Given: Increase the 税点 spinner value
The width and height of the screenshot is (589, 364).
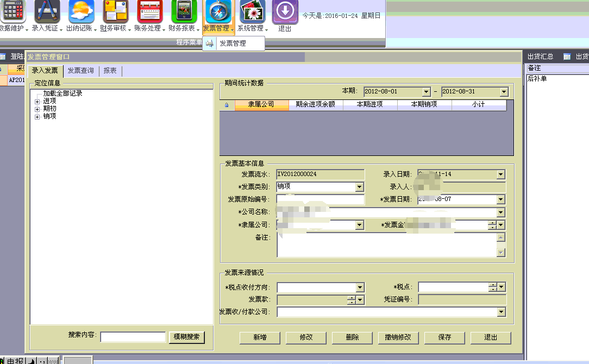Looking at the screenshot, I should (492, 285).
